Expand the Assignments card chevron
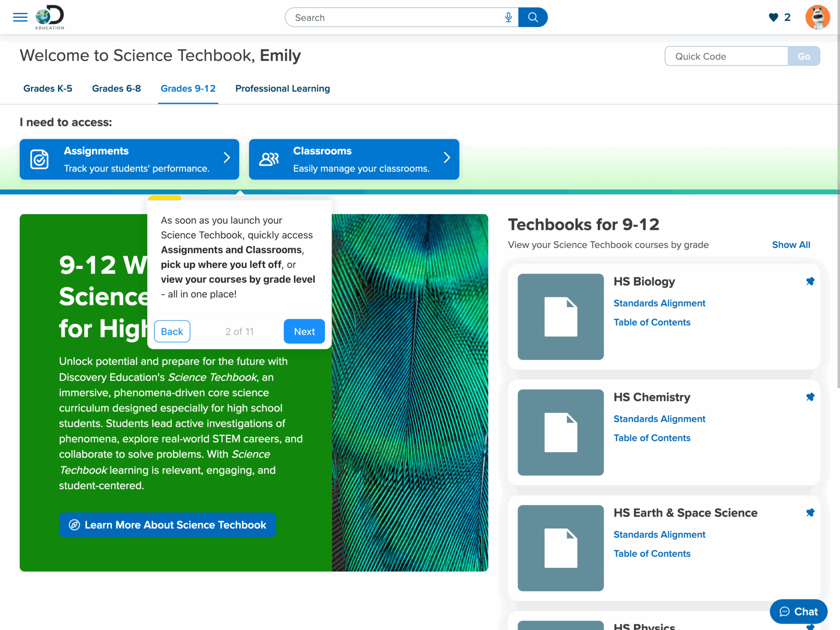 pos(227,158)
